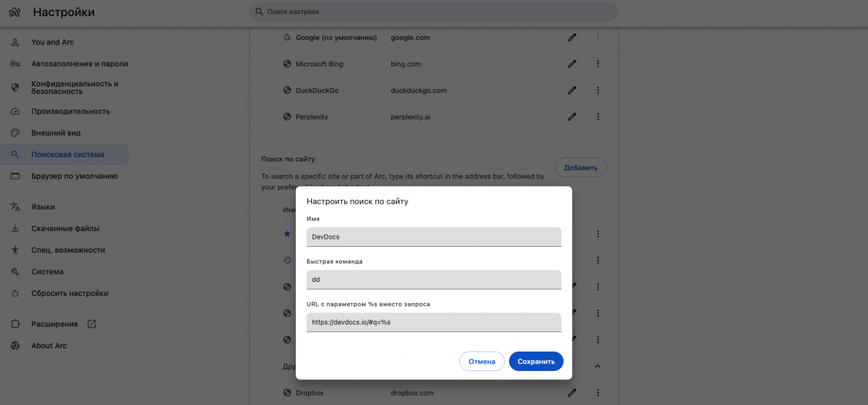The width and height of the screenshot is (868, 405).
Task: Collapse the other sites section chevron
Action: coord(598,366)
